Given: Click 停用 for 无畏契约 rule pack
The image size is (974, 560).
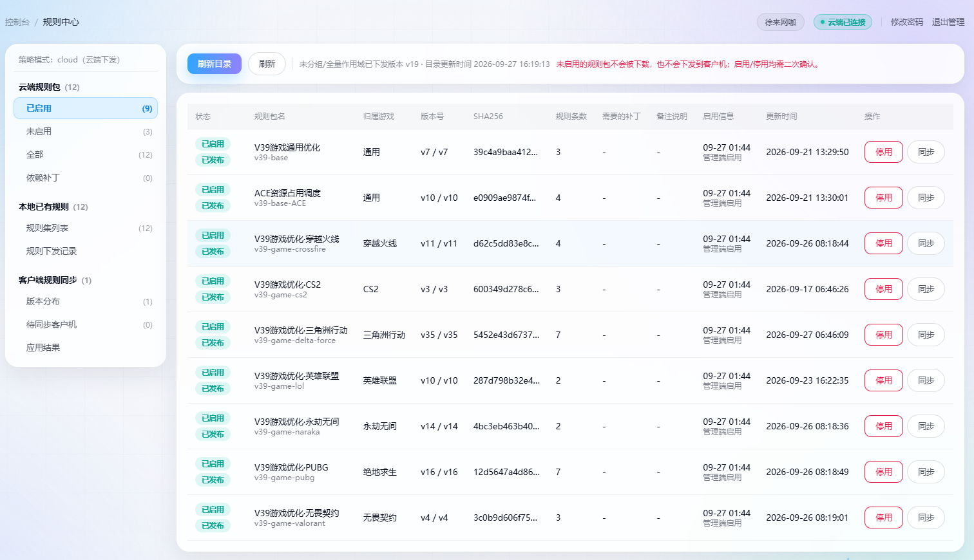Looking at the screenshot, I should point(884,518).
